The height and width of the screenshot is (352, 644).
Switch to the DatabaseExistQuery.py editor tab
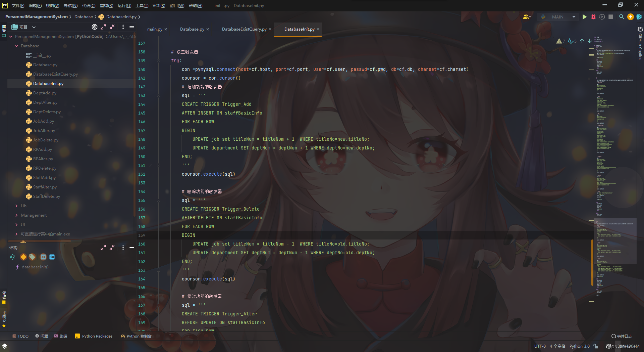[x=244, y=29]
